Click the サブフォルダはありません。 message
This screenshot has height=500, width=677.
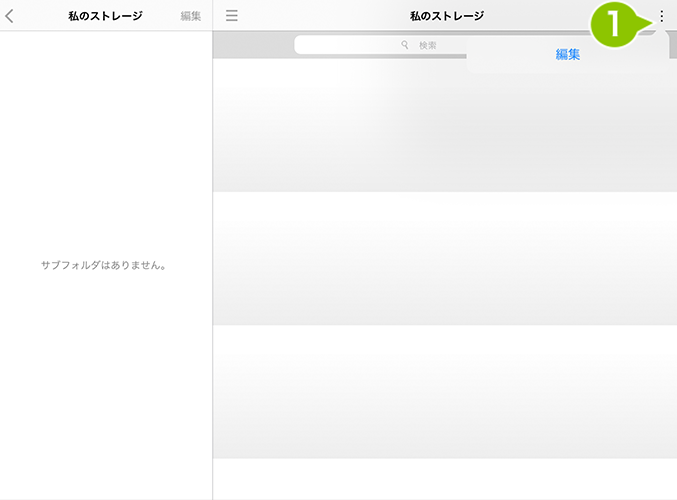104,265
